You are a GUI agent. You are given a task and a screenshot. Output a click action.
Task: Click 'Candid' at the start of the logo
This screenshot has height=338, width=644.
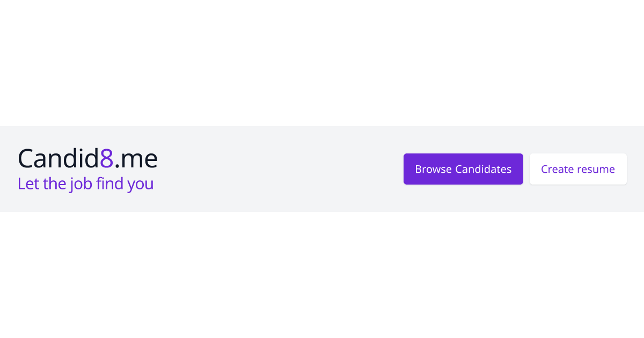(58, 159)
